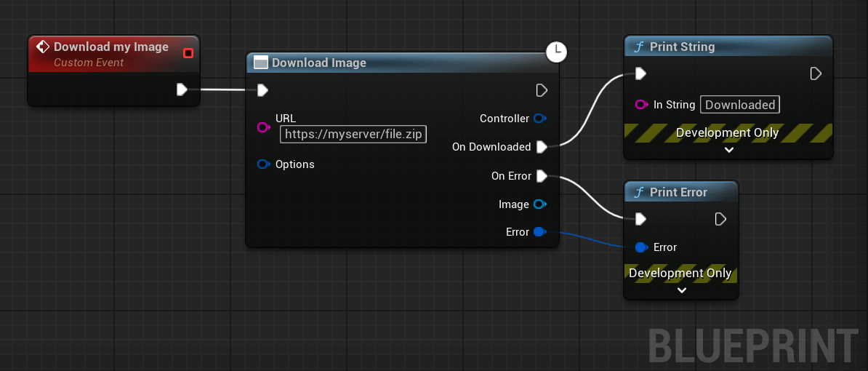Click the 'On Downloaded' pin label
The height and width of the screenshot is (371, 868).
(x=491, y=147)
